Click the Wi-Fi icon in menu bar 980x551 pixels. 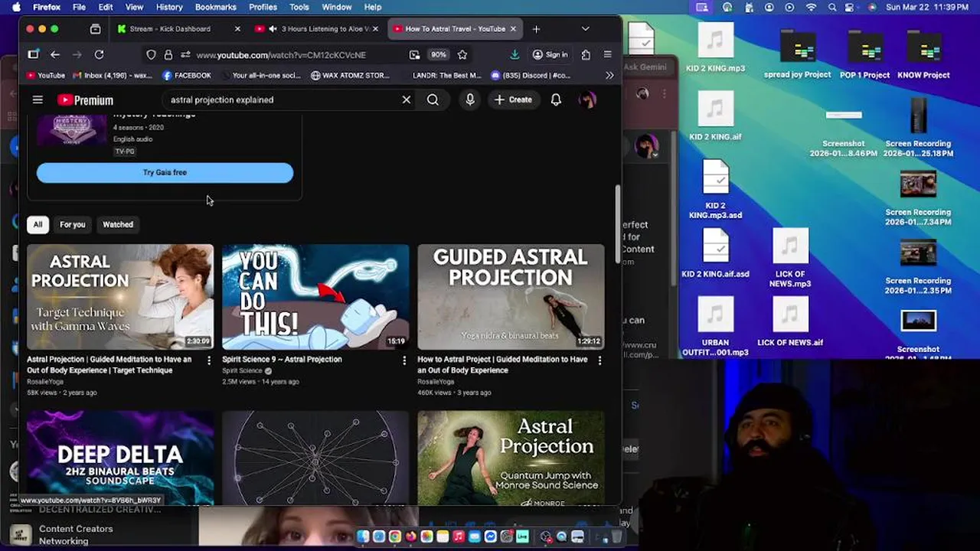(811, 7)
